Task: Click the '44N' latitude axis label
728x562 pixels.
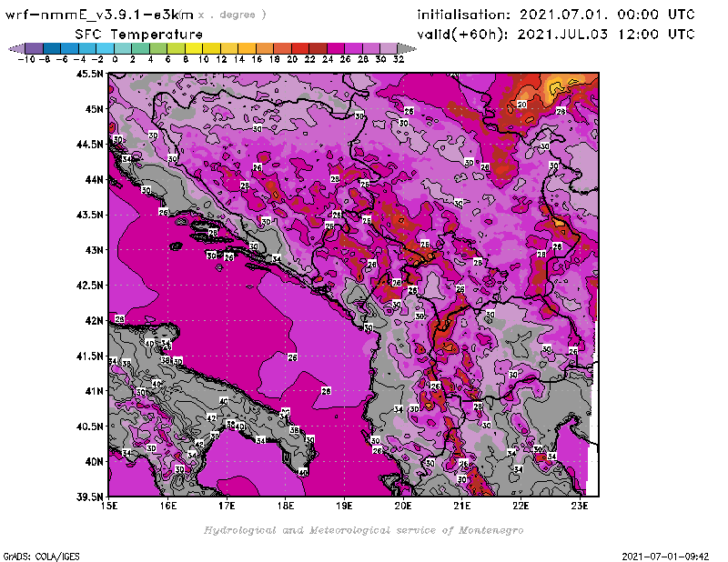Action: pos(95,179)
